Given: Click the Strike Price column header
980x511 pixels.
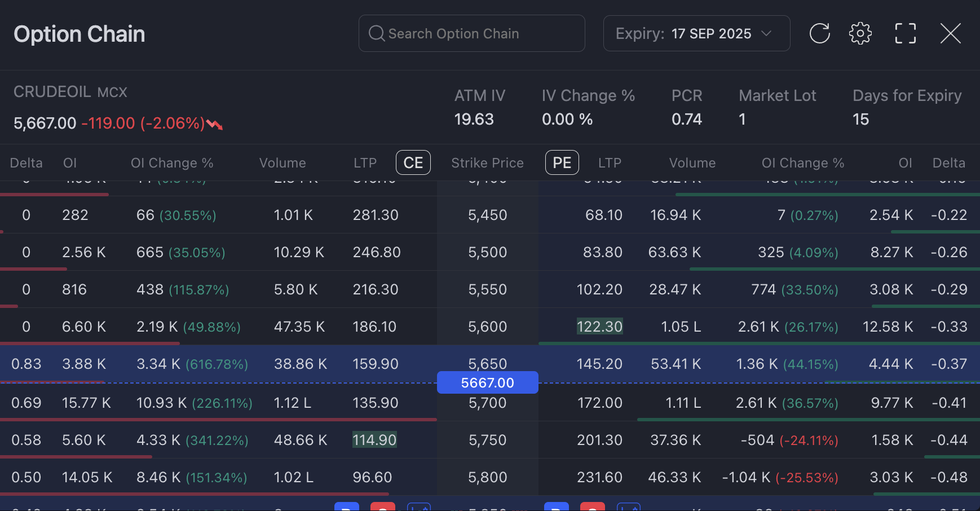Looking at the screenshot, I should [x=487, y=163].
